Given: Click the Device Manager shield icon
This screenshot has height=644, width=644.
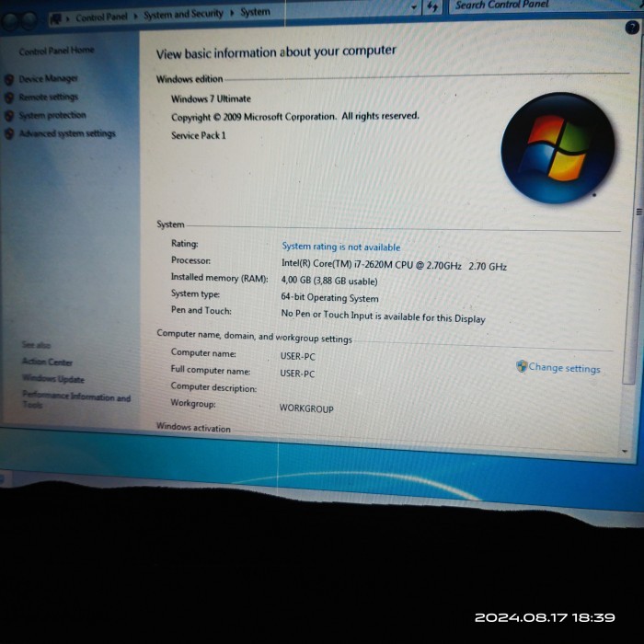Looking at the screenshot, I should click(9, 79).
